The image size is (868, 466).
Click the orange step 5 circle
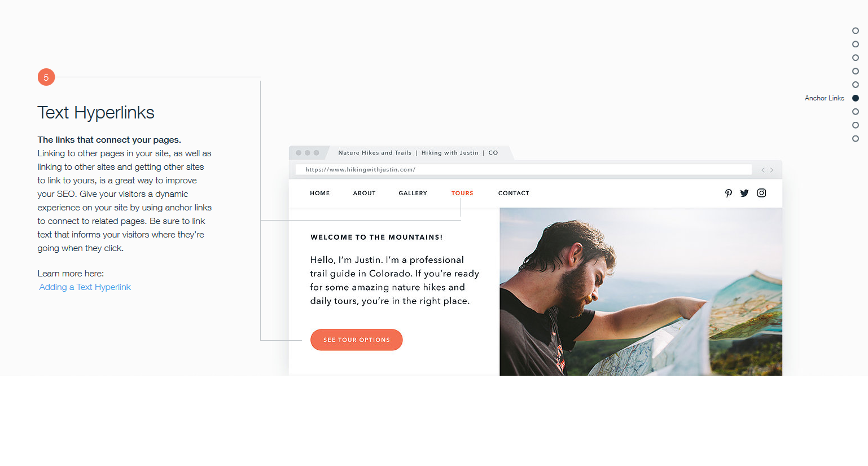pyautogui.click(x=46, y=77)
